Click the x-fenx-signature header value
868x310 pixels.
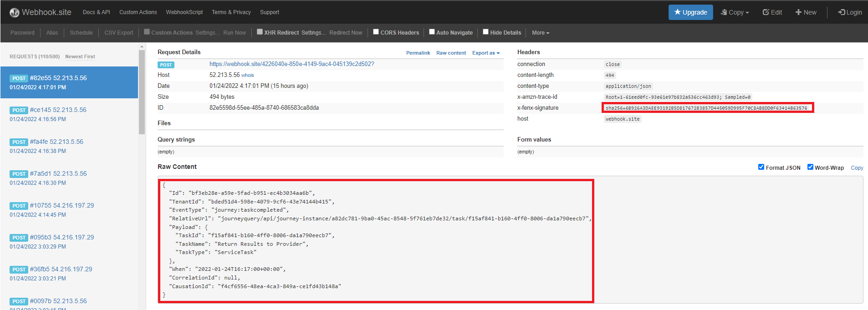(706, 108)
